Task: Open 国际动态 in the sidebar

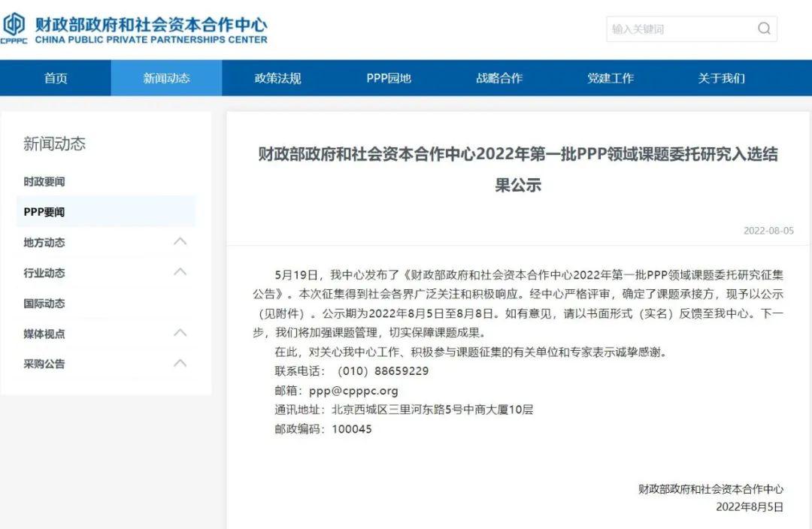Action: 44,304
